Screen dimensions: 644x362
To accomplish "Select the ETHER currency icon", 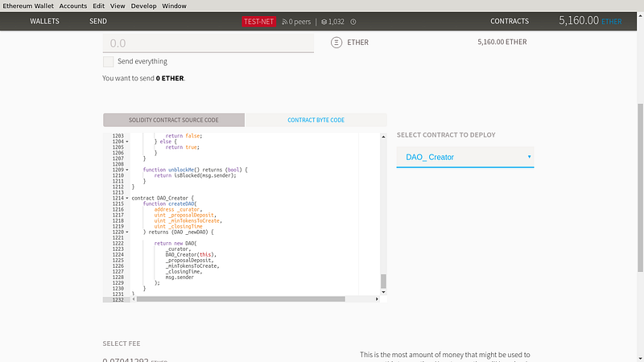I will [x=336, y=43].
